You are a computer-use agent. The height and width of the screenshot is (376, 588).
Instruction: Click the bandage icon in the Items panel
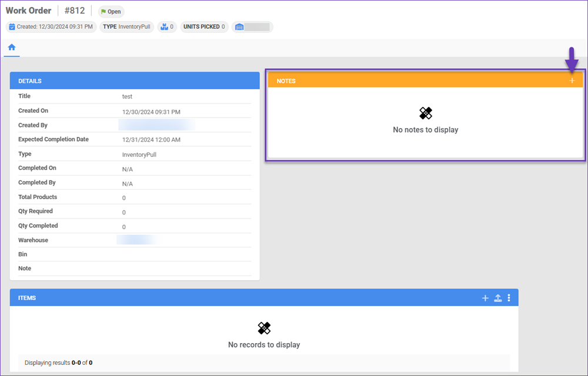tap(263, 328)
